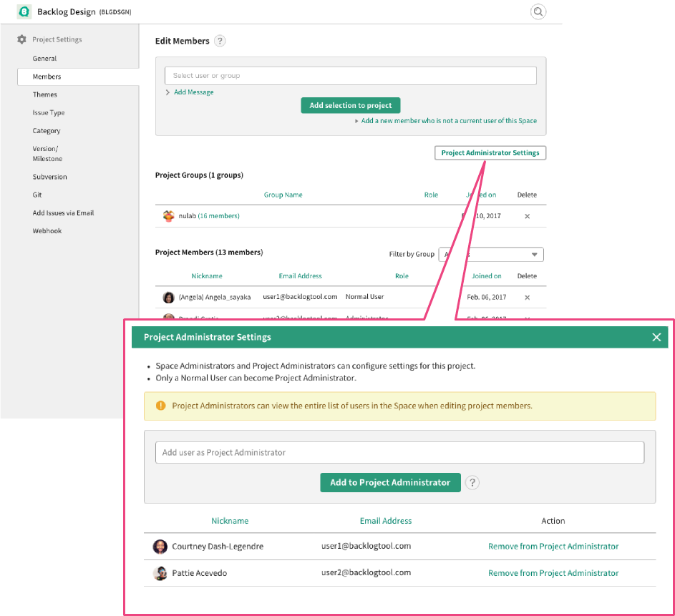Click Angela_sayaka's avatar
Image resolution: width=675 pixels, height=616 pixels.
point(168,297)
